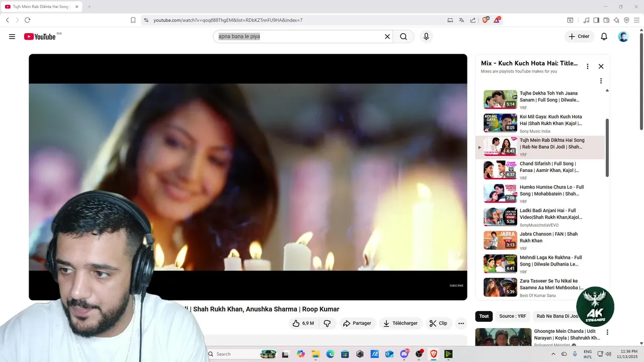Open the browser main menu
Viewport: 644px width, 362px height.
click(x=637, y=20)
